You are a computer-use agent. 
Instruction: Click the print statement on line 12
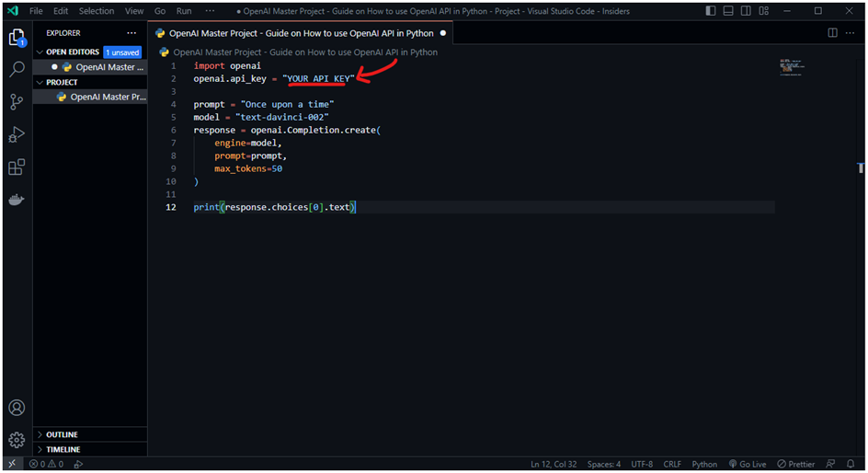pos(274,207)
